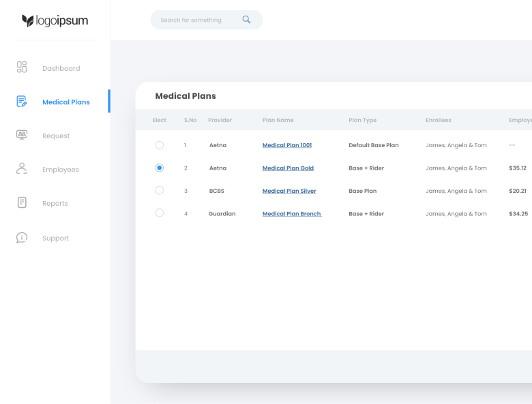Click the magnifying glass search icon
The width and height of the screenshot is (532, 404).
[x=246, y=20]
